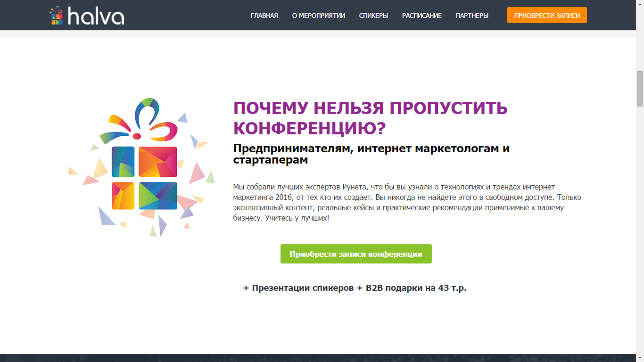The height and width of the screenshot is (362, 644).
Task: Click the ПОЧЕМУ НЕЛЬЗЯ ПРОПУСТИТЬ КОНФЕРЕНЦИЮ? heading
Action: pos(371,118)
